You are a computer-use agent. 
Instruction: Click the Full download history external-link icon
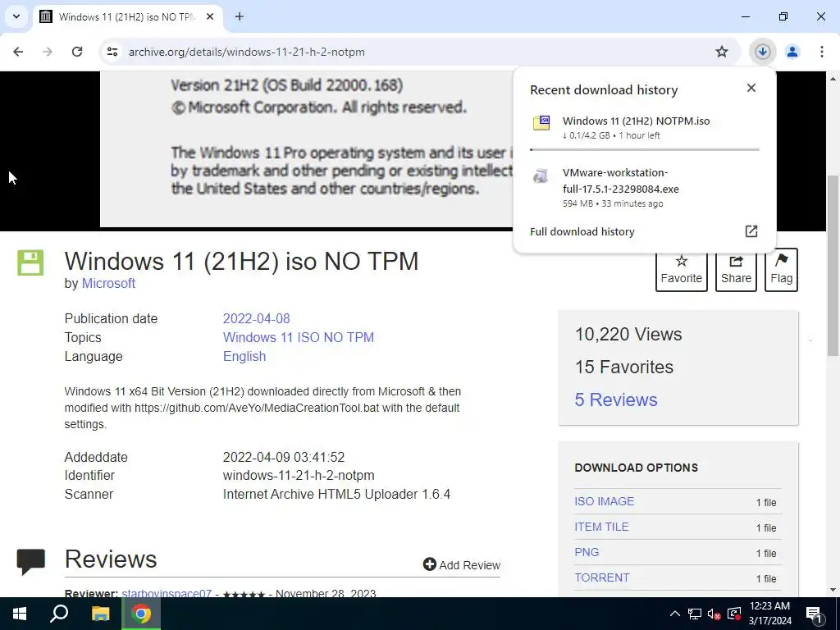click(751, 231)
